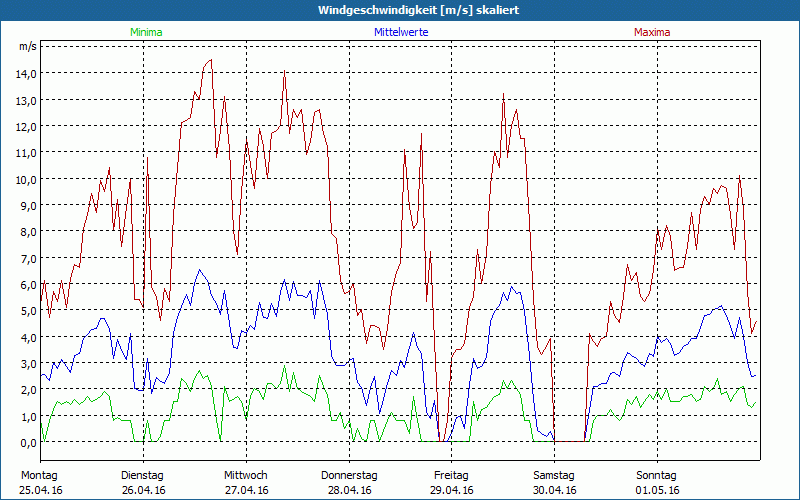
Task: Click the date 30.04.16
Action: pyautogui.click(x=555, y=490)
